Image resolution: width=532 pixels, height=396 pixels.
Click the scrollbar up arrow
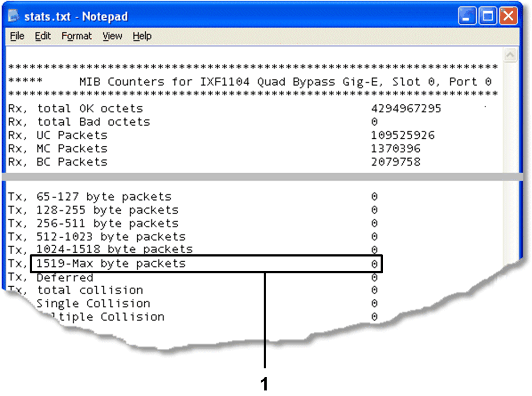[x=511, y=54]
